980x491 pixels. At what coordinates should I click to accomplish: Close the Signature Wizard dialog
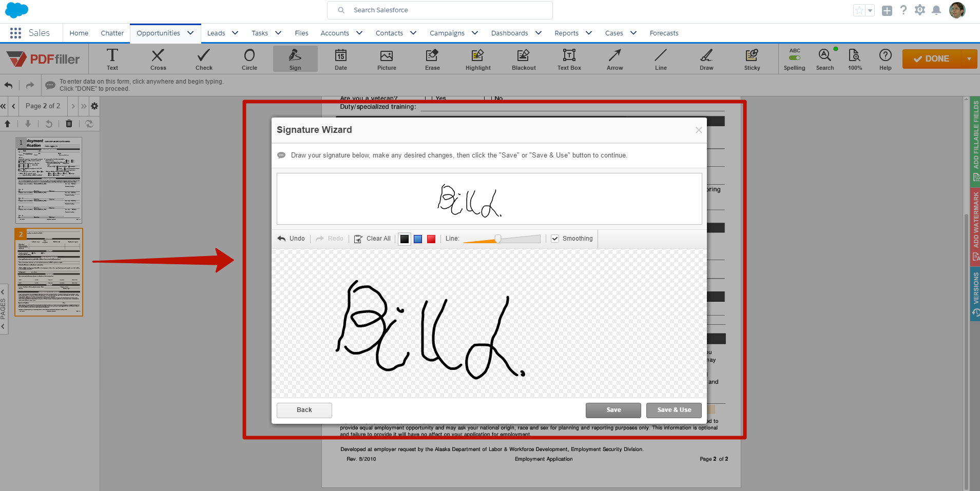click(699, 130)
